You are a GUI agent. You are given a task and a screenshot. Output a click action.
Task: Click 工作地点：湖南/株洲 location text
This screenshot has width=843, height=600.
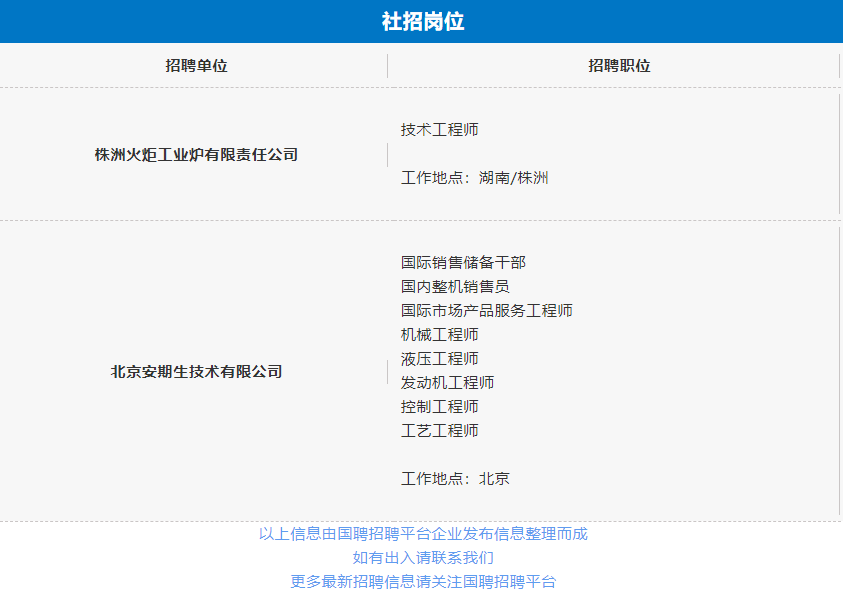(x=474, y=178)
